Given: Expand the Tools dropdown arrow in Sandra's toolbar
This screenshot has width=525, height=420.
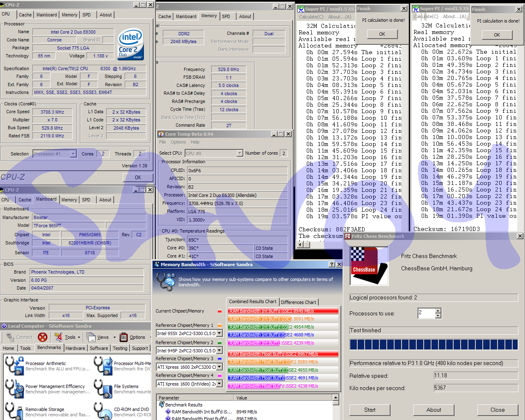Looking at the screenshot, I should click(79, 338).
